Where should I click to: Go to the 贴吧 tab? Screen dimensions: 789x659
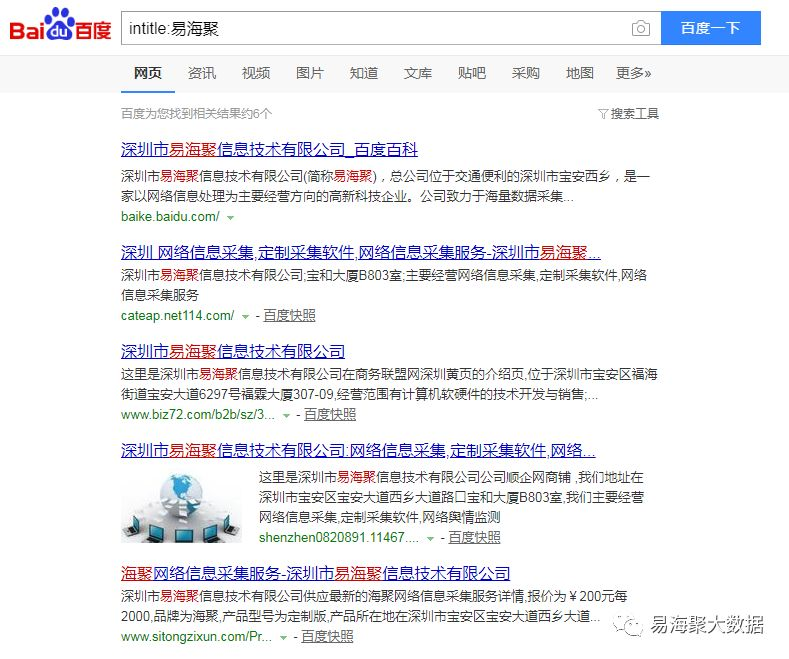click(x=471, y=73)
